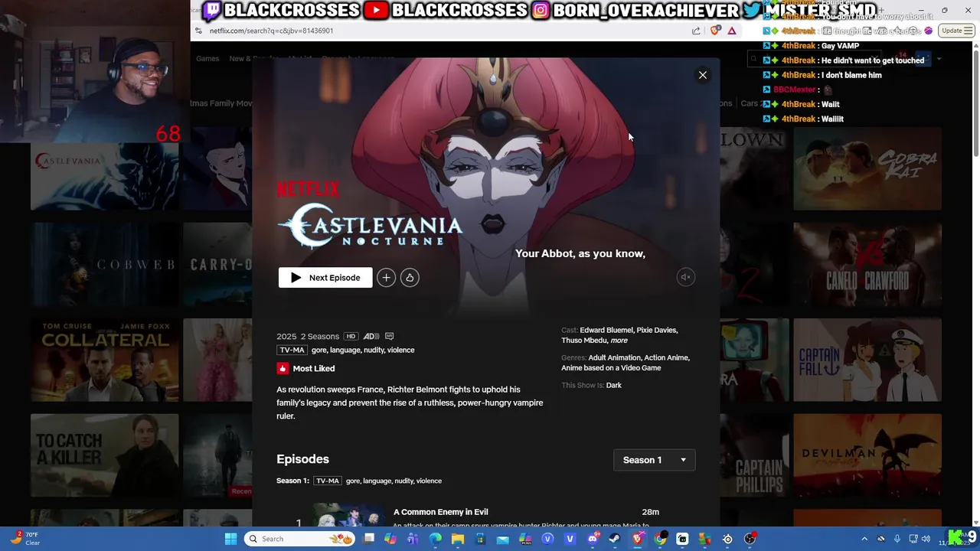Open the 'Dark' show mood link
The image size is (980, 551).
(614, 385)
